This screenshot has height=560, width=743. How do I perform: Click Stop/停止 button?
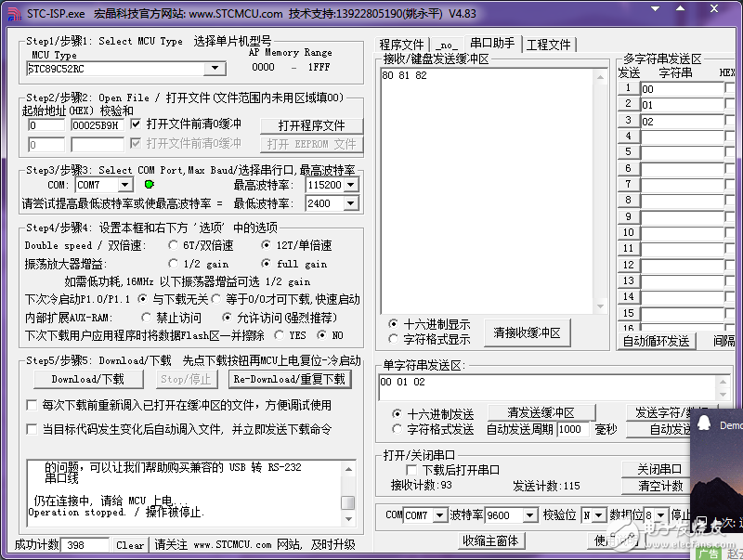(187, 379)
